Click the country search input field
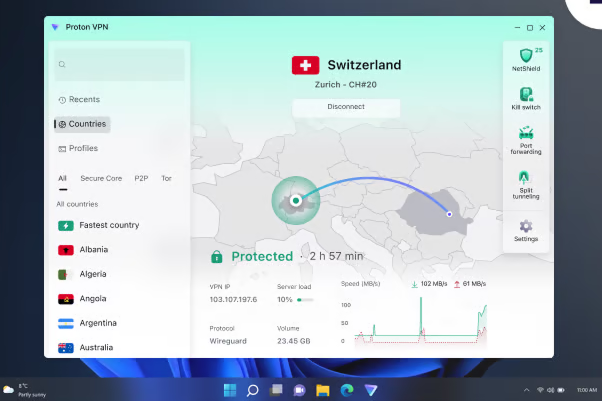602x401 pixels. click(119, 65)
